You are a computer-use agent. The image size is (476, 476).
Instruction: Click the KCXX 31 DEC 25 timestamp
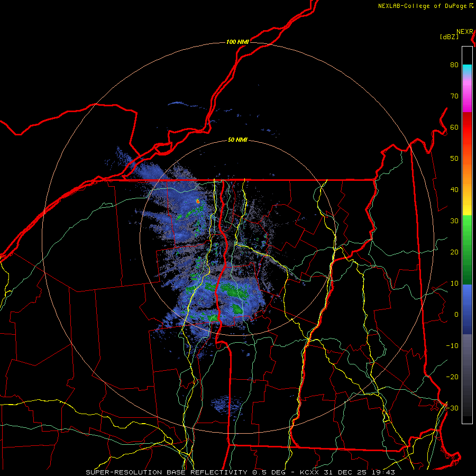pyautogui.click(x=347, y=472)
